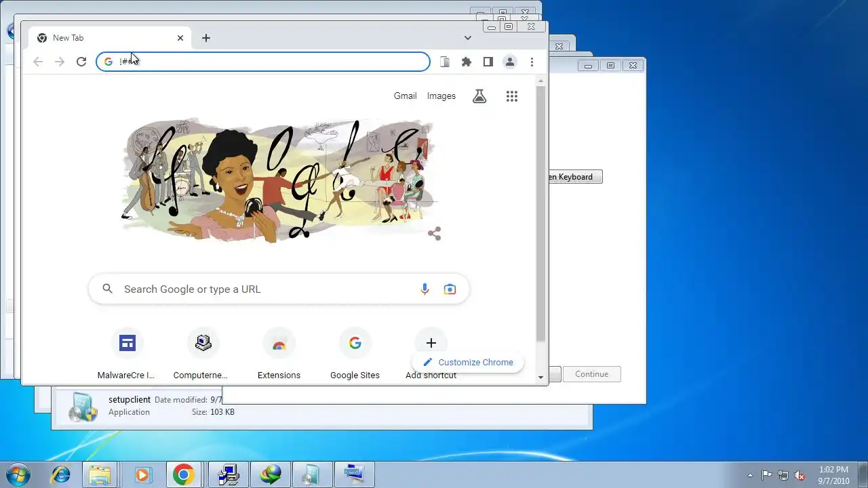868x488 pixels.
Task: Click the on-screen keyboard taskbar icon
Action: (354, 474)
